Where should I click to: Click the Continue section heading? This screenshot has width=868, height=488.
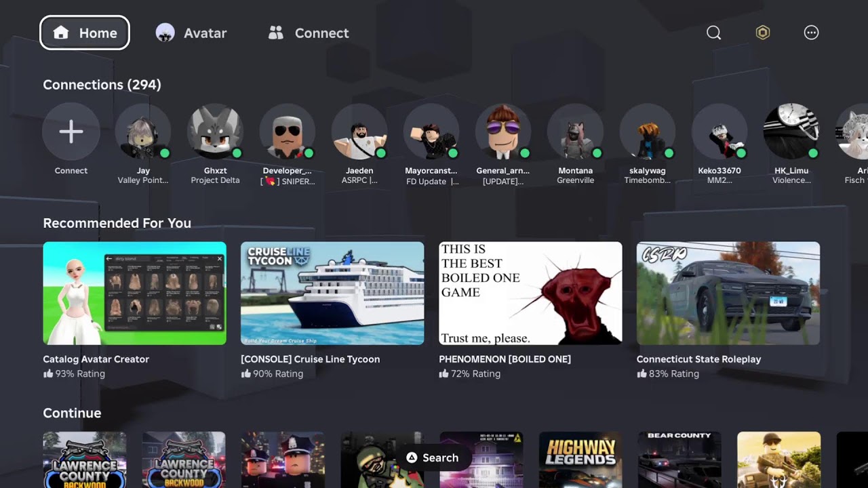(72, 413)
